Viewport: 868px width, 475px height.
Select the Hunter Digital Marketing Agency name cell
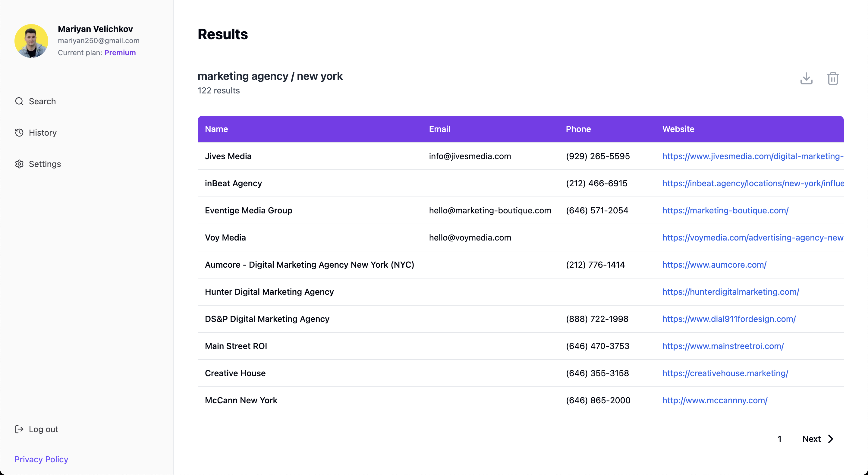click(x=269, y=292)
